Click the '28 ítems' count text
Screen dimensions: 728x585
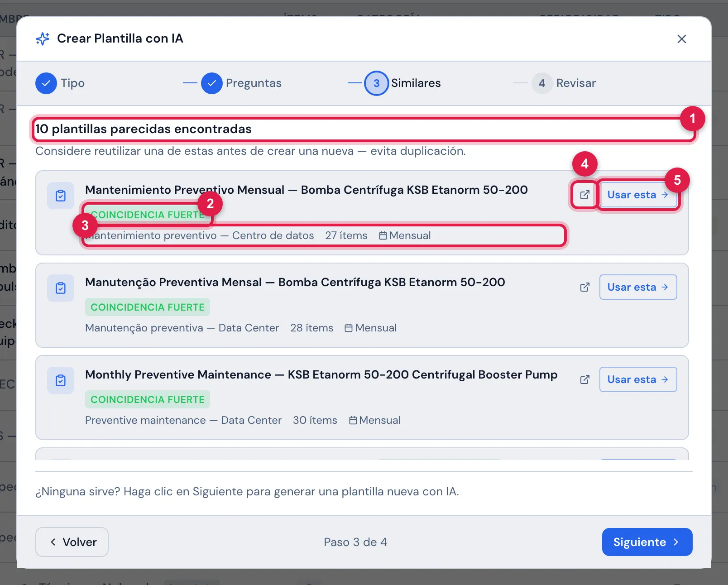pyautogui.click(x=312, y=328)
